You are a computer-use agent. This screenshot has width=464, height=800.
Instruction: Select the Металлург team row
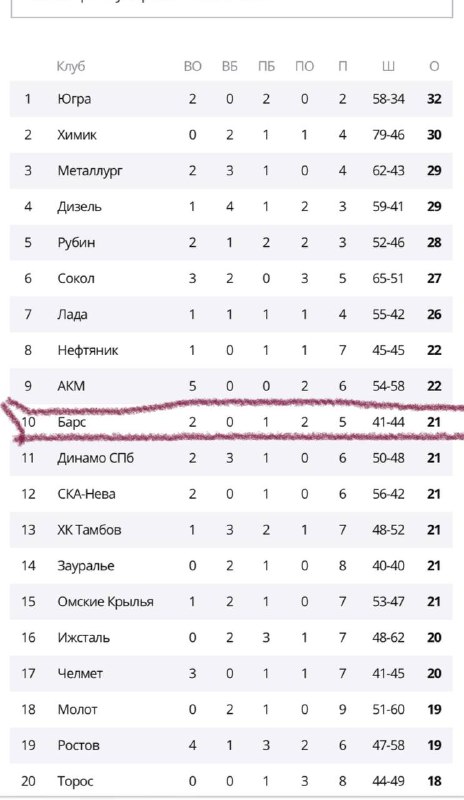[x=231, y=171]
